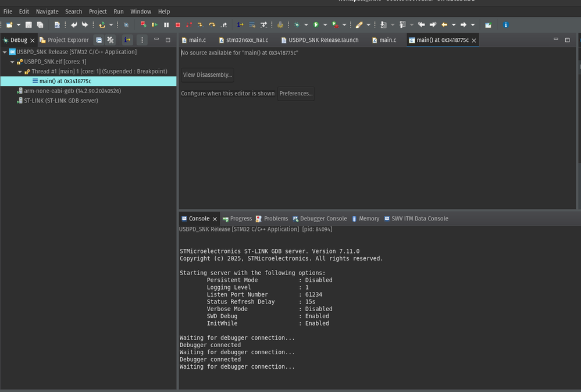Collapse the Thread #1 tree node
Viewport: 581px width, 392px height.
[20, 72]
